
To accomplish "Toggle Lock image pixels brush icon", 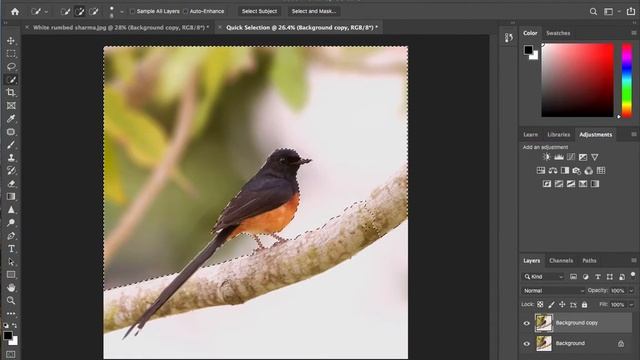I will [551, 304].
